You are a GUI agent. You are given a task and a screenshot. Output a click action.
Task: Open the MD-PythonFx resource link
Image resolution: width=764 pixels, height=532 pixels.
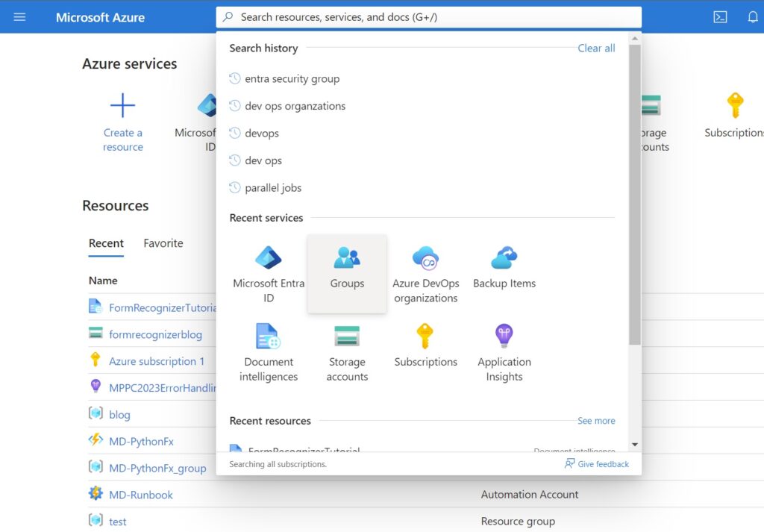point(141,442)
